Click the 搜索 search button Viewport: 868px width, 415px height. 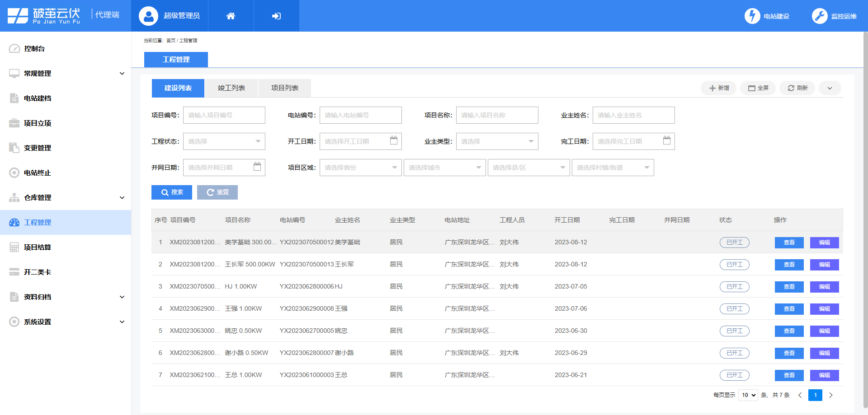tap(171, 192)
